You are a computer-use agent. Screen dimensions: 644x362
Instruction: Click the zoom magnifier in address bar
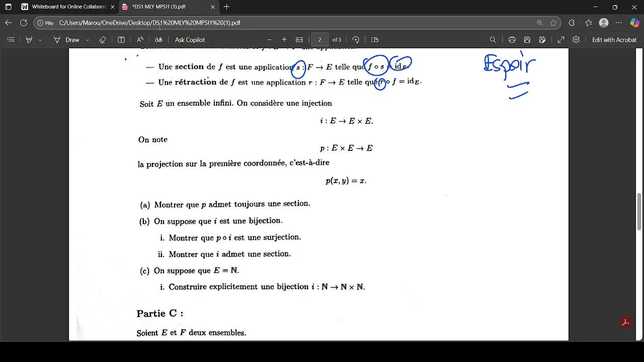[540, 23]
